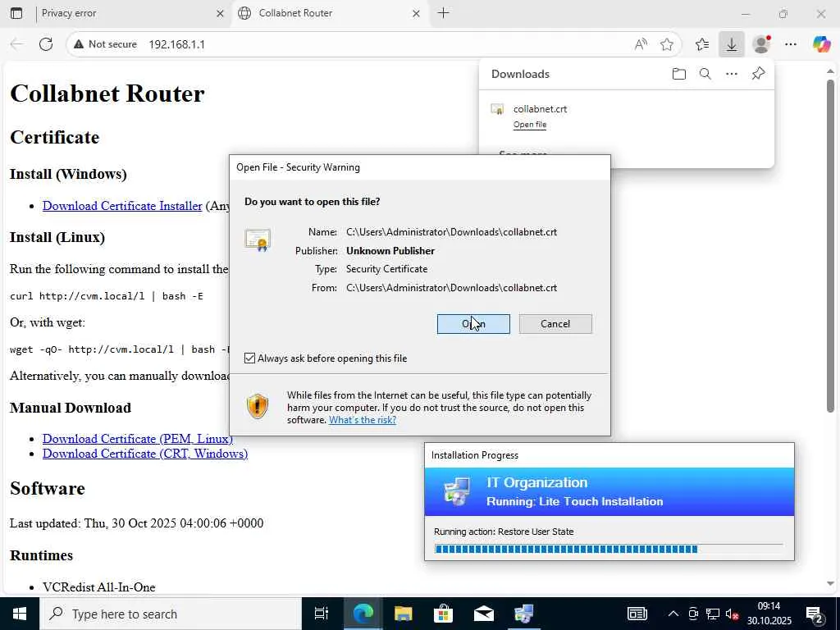Click the collabnet.crt file icon in Downloads

[x=497, y=109]
